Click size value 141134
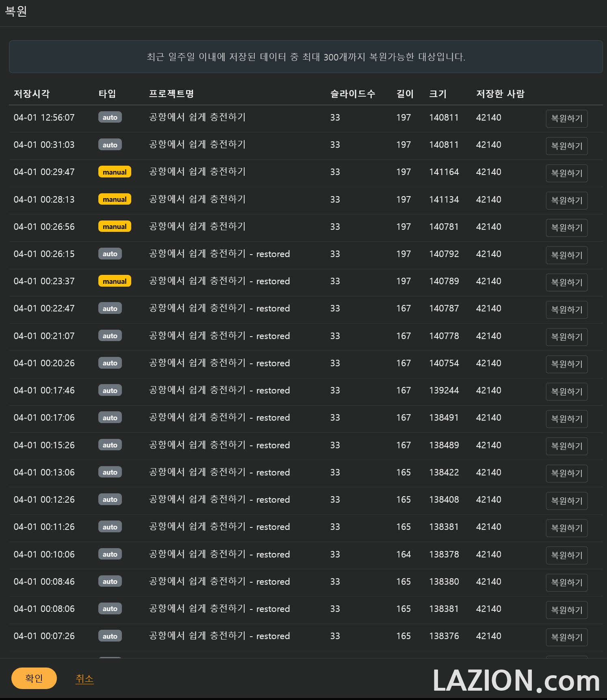 point(444,199)
